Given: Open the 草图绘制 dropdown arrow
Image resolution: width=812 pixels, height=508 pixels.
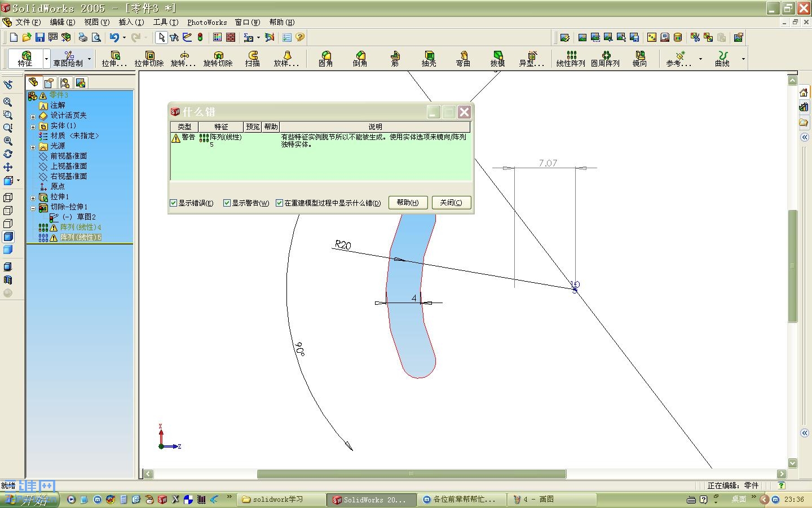Looking at the screenshot, I should click(89, 59).
